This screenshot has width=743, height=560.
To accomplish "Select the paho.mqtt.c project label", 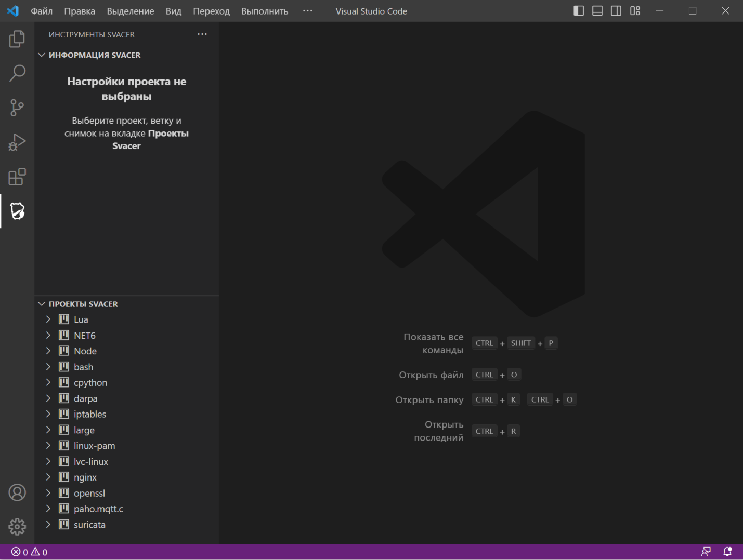I will pyautogui.click(x=98, y=509).
